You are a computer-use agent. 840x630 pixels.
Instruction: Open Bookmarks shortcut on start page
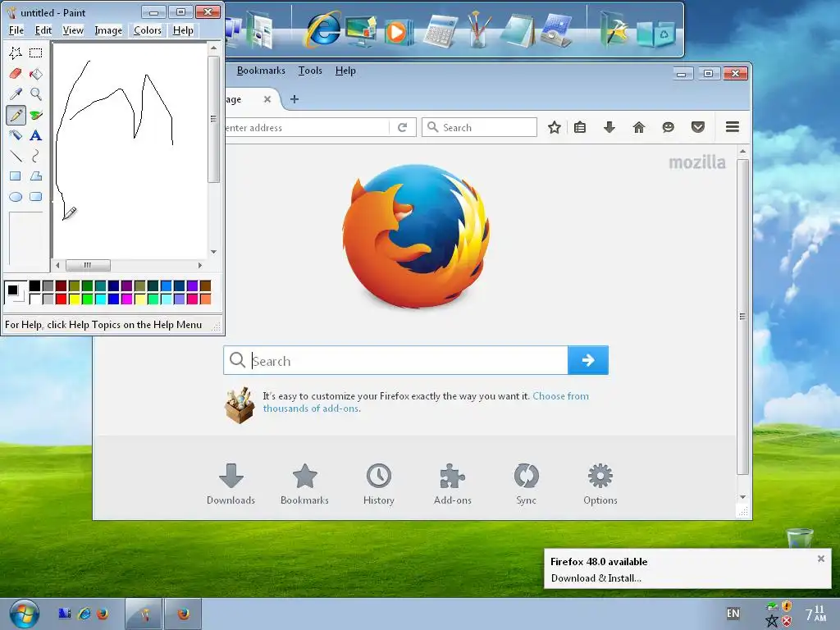click(305, 484)
